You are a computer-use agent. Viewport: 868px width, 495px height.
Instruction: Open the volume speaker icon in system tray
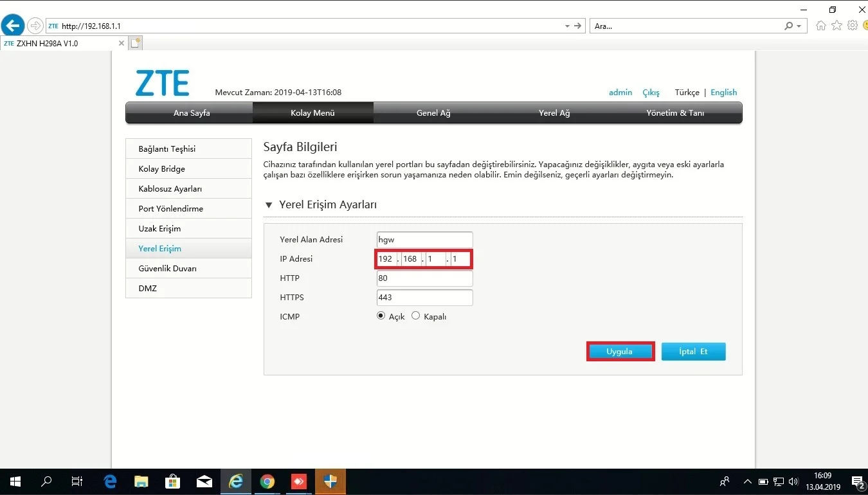coord(793,482)
